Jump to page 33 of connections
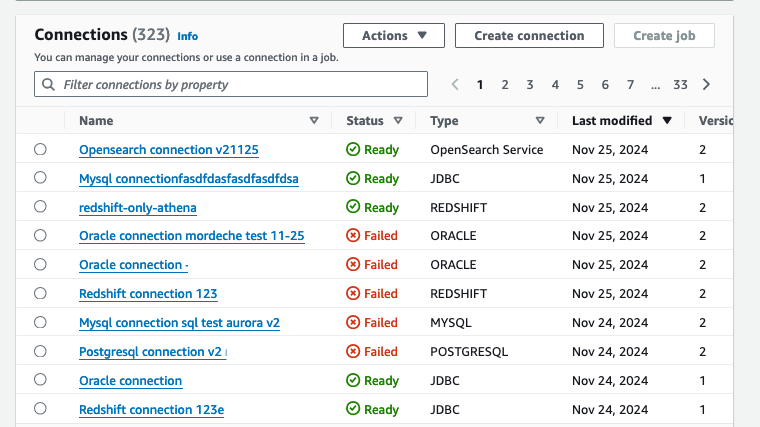Screen dimensions: 760x427 click(680, 85)
